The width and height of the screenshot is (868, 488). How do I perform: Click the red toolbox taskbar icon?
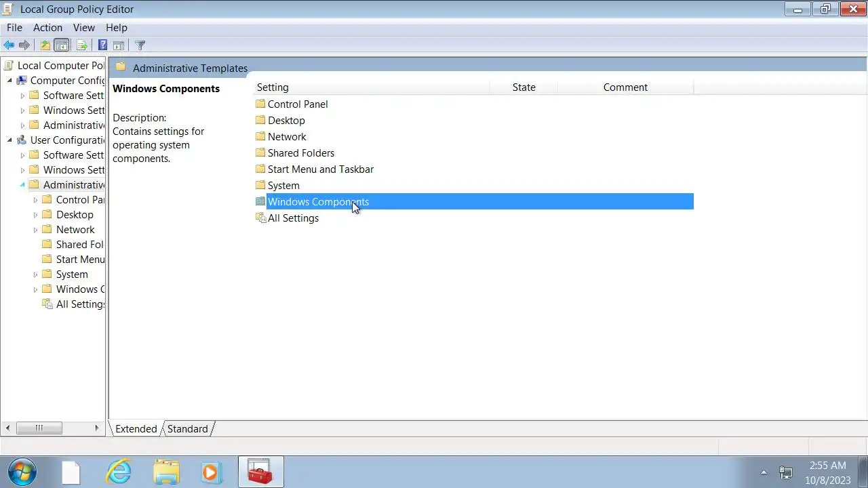(260, 472)
